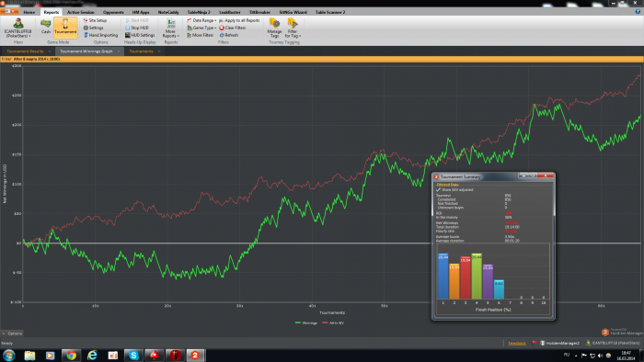Screen dimensions: 644x362
Task: Select the Tournament game mode icon
Action: pyautogui.click(x=65, y=27)
